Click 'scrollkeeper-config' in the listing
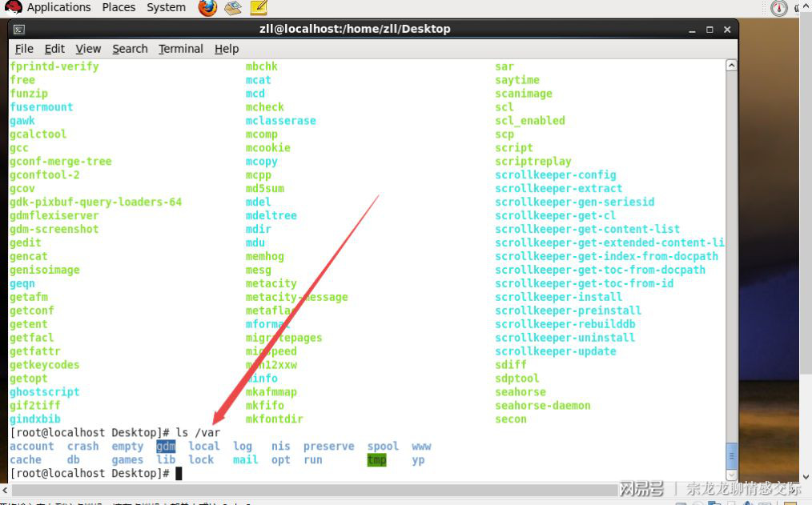This screenshot has width=812, height=505. [x=556, y=175]
